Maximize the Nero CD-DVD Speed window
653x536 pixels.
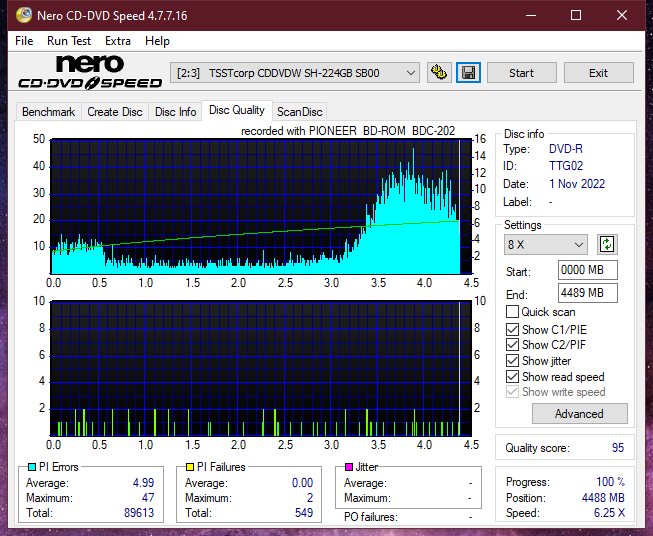[576, 15]
